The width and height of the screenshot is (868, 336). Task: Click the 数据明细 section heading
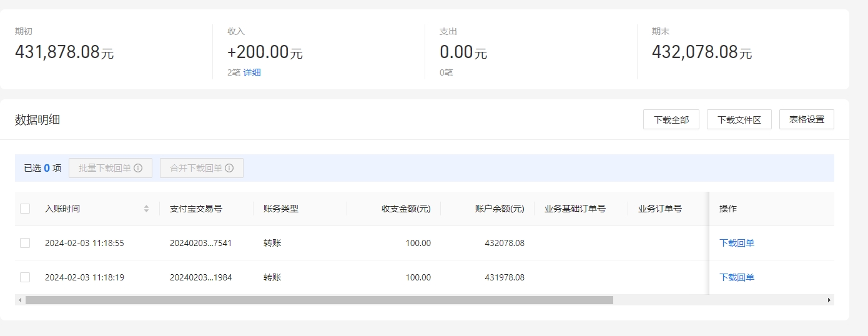[x=37, y=120]
